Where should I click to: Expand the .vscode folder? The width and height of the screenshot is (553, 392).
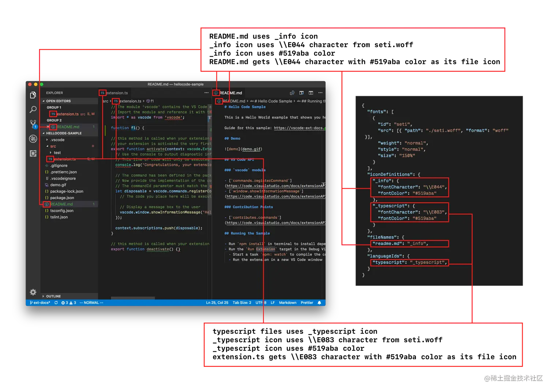click(47, 140)
